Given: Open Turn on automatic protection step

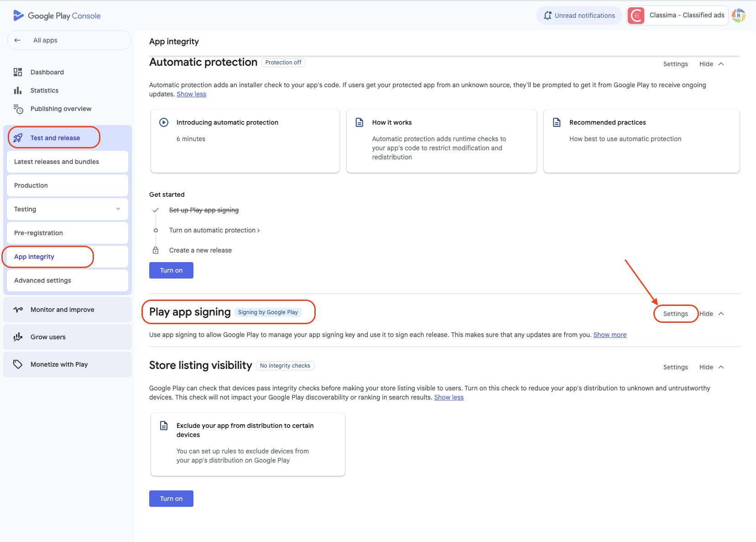Looking at the screenshot, I should pos(214,230).
